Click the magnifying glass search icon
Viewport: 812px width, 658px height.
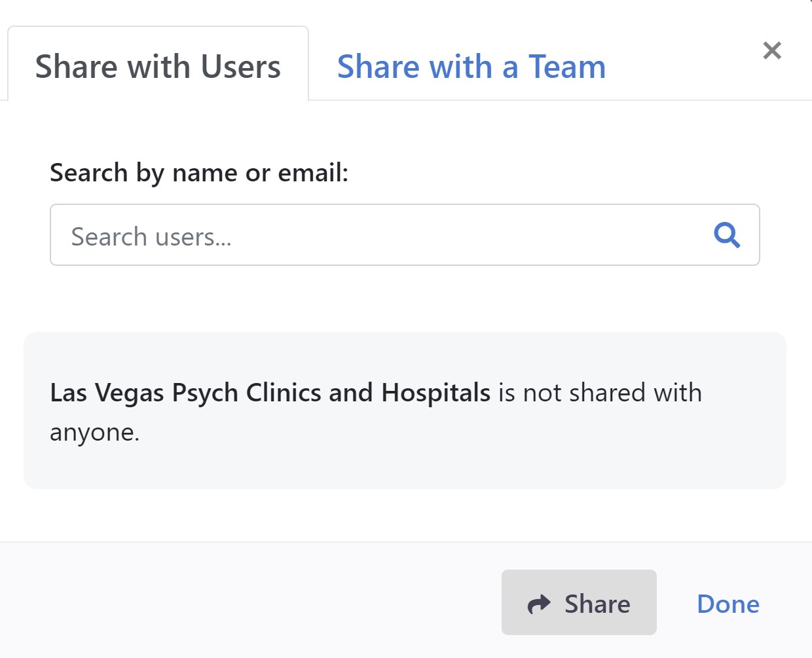[x=727, y=234]
